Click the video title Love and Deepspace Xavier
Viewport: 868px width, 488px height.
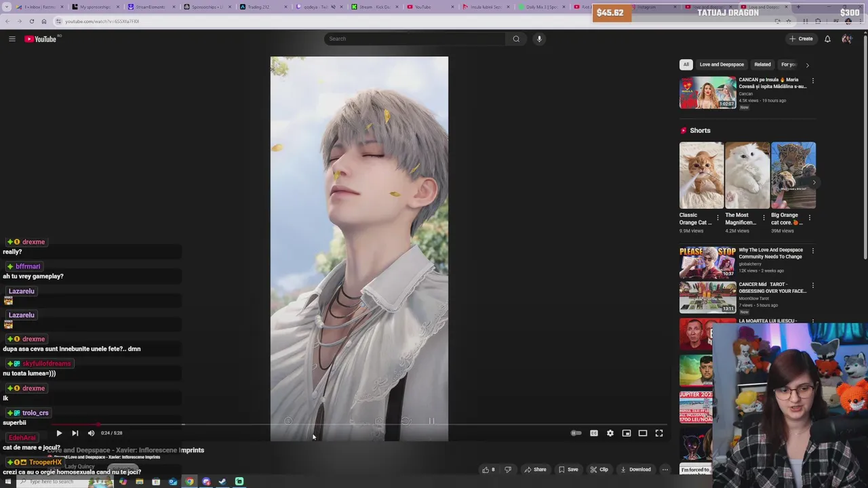[126, 450]
